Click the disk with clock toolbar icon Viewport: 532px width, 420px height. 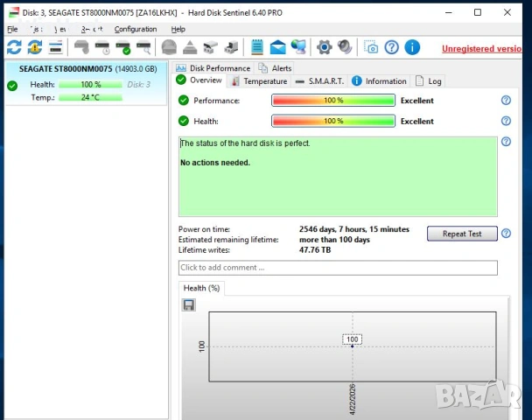coord(102,47)
